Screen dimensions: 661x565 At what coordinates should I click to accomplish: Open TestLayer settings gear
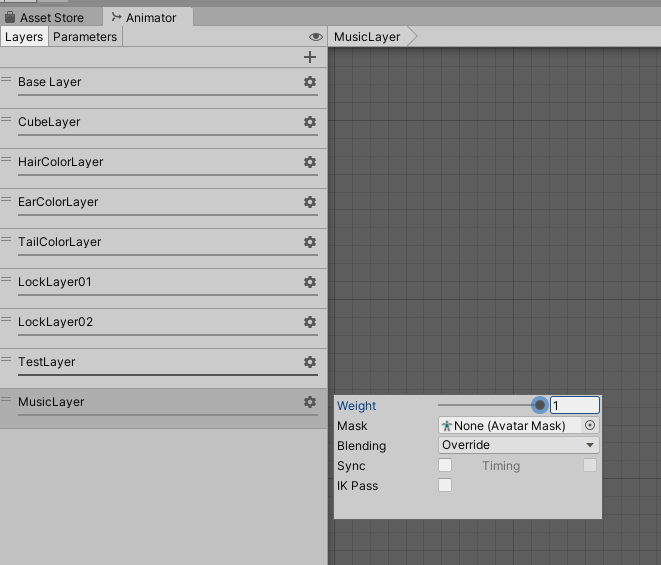[x=310, y=362]
